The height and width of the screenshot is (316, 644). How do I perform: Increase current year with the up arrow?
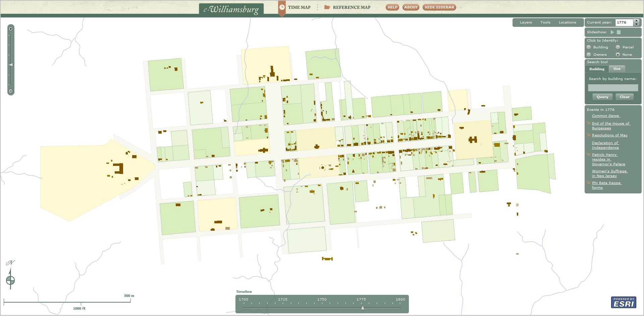point(636,21)
